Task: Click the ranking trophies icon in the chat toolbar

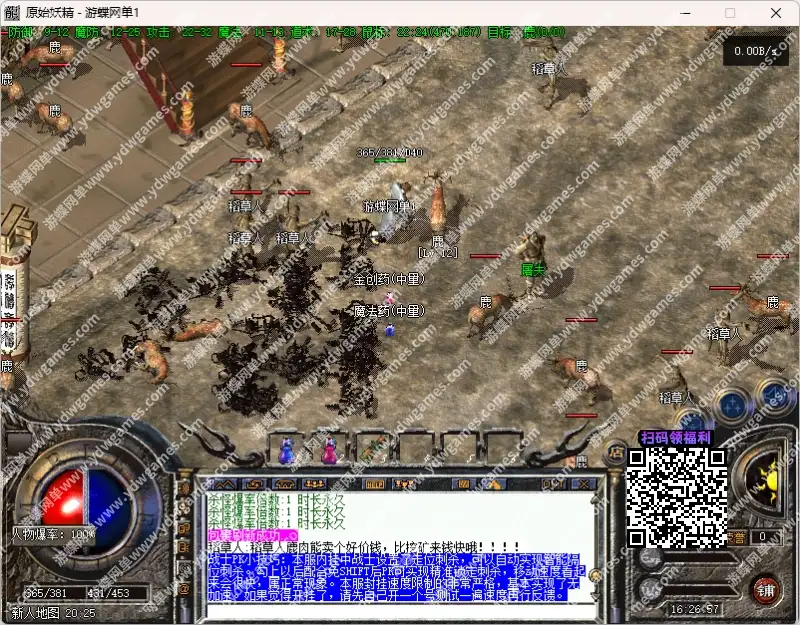Action: tap(404, 484)
